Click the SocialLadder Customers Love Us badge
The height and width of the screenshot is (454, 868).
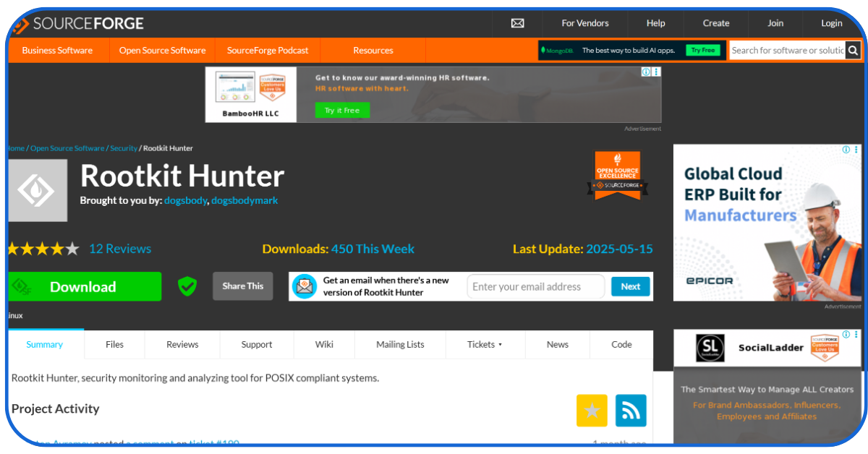coord(825,348)
